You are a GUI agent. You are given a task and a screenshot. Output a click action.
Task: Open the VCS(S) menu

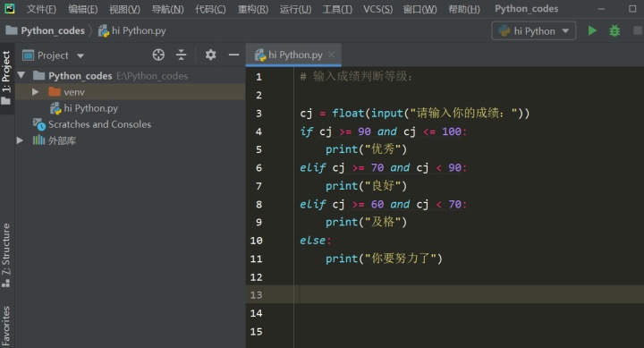pyautogui.click(x=377, y=9)
